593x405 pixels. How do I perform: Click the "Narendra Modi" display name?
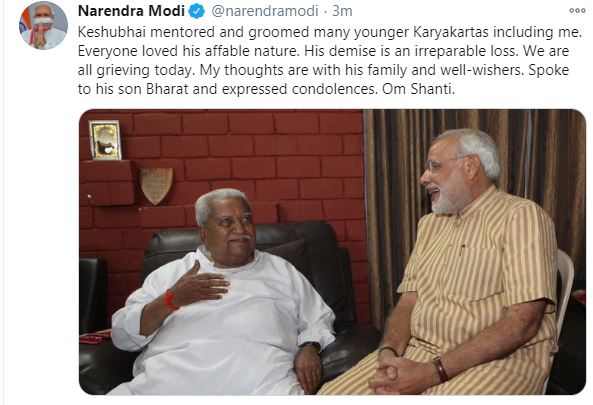pyautogui.click(x=131, y=11)
